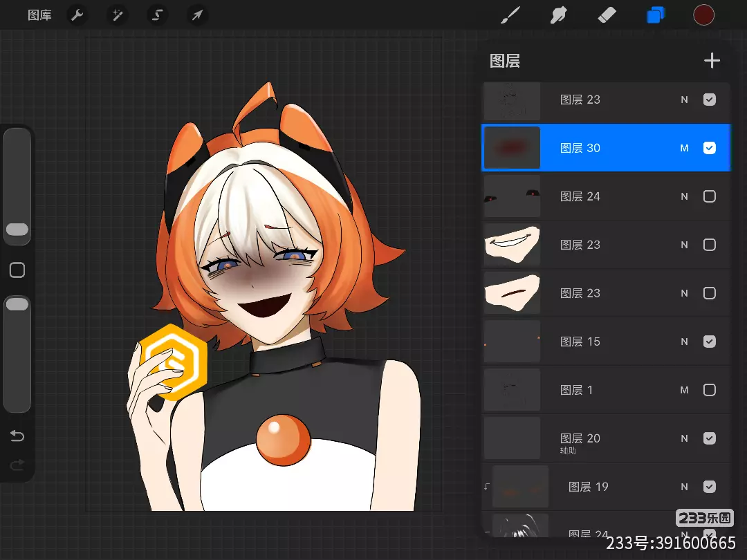
Task: Tap the square modify button in sidebar
Action: coord(17,270)
